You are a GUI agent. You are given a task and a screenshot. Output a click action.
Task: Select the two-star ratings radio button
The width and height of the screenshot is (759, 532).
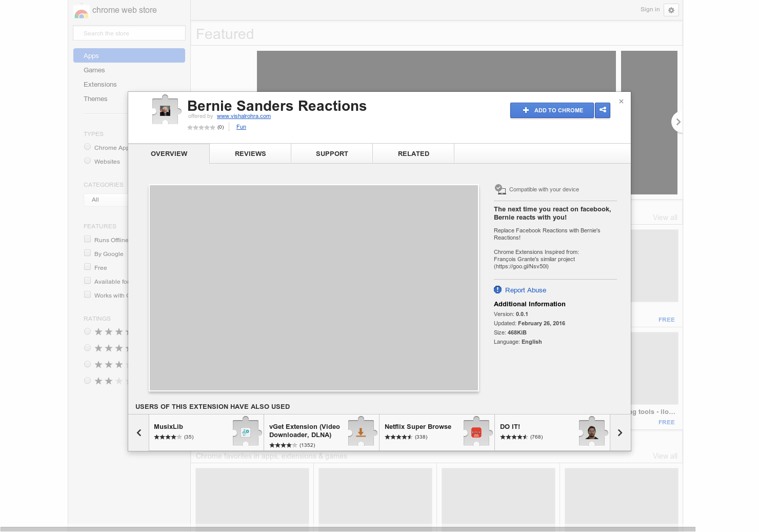[x=87, y=381]
